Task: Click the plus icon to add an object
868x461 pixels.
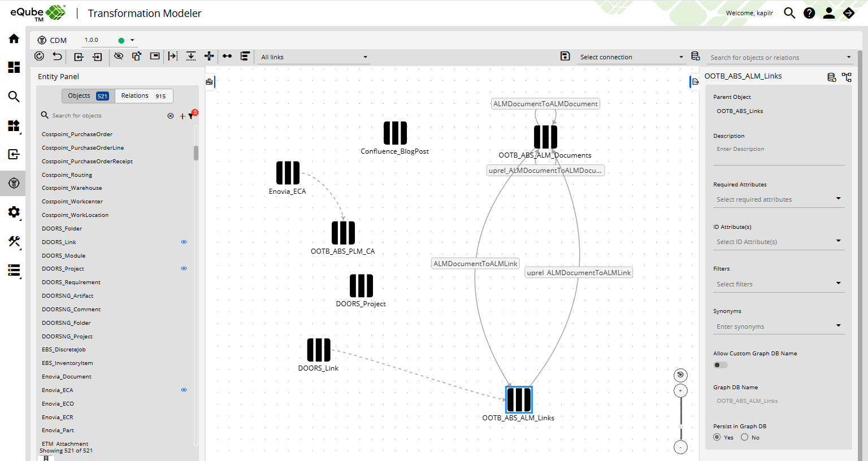Action: (x=182, y=116)
